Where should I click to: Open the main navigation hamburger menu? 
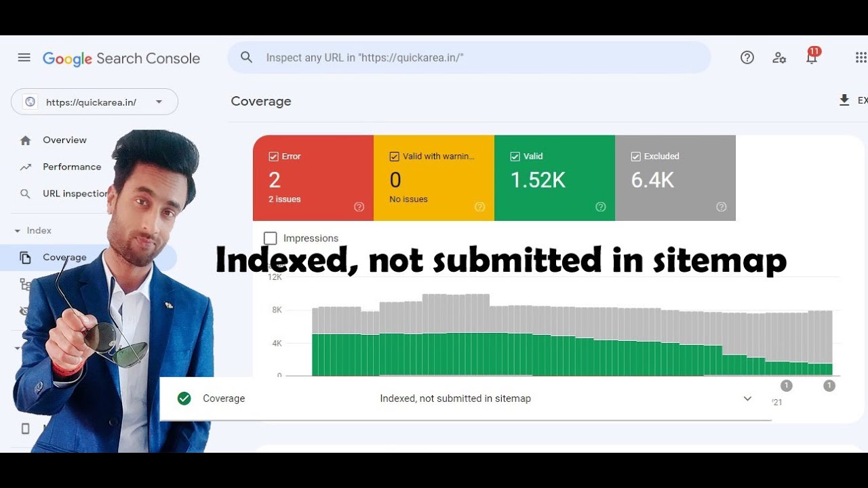(24, 58)
